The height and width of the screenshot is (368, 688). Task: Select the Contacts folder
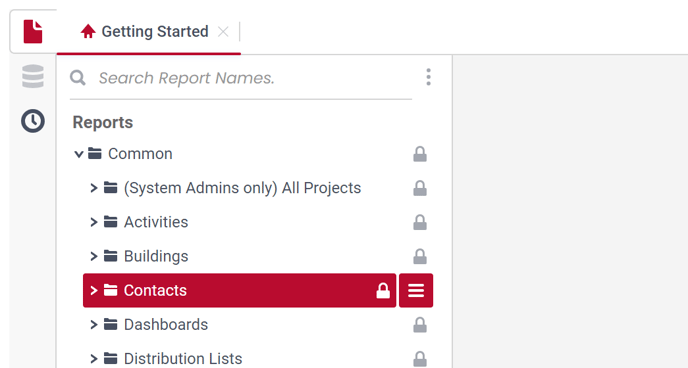tap(240, 290)
